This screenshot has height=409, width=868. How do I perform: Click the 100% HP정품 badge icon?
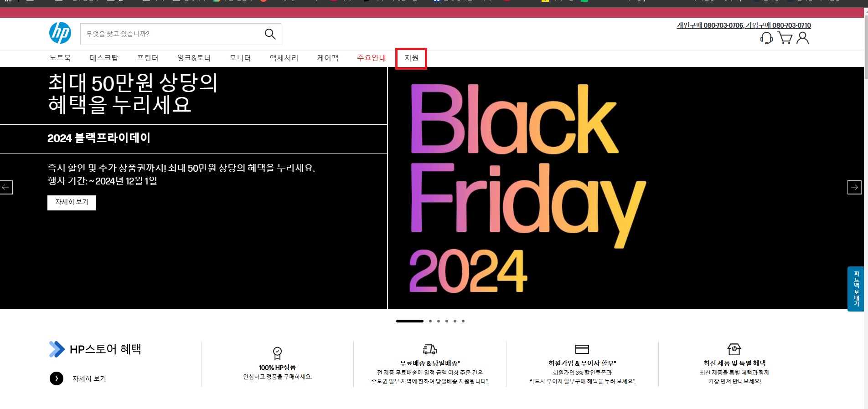[277, 353]
